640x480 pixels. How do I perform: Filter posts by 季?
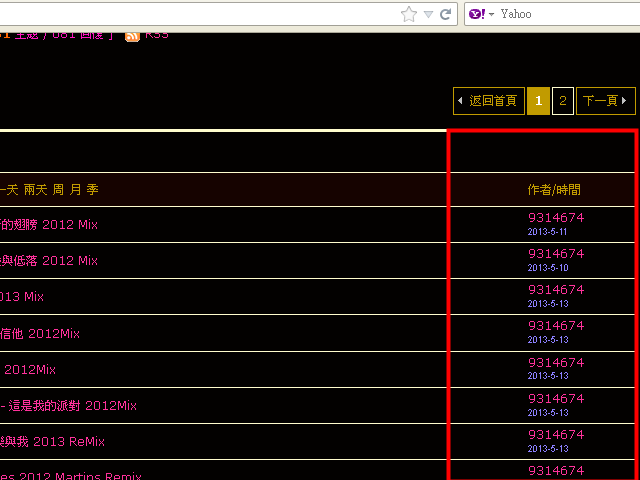point(93,190)
